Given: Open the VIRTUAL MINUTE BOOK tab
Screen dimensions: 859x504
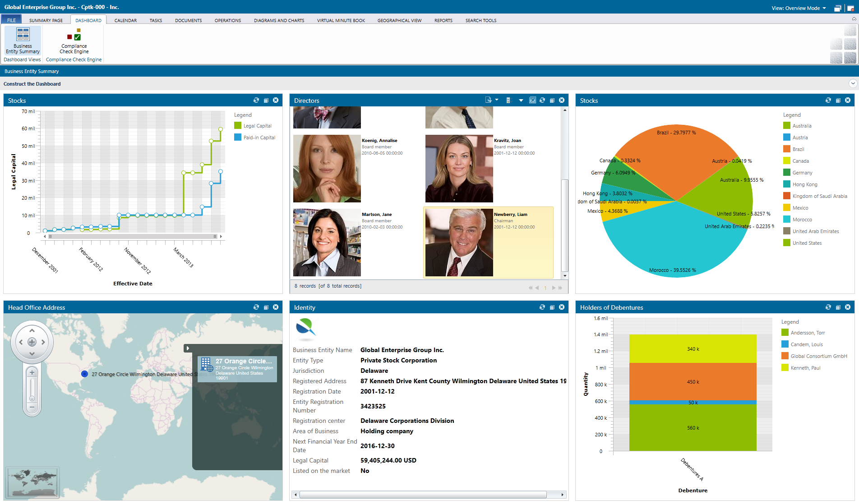Looking at the screenshot, I should click(x=341, y=20).
